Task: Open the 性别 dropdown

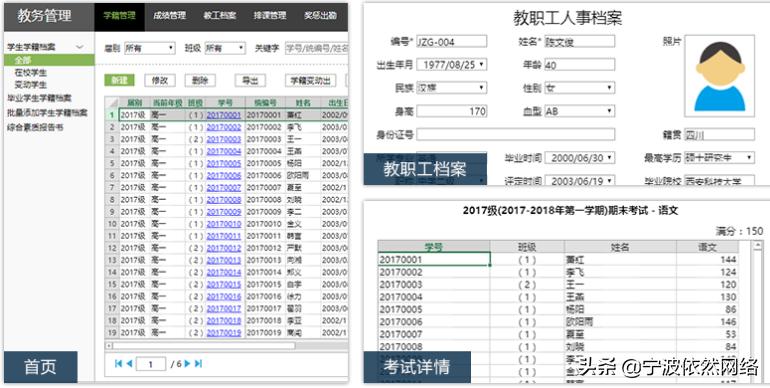Action: 579,88
